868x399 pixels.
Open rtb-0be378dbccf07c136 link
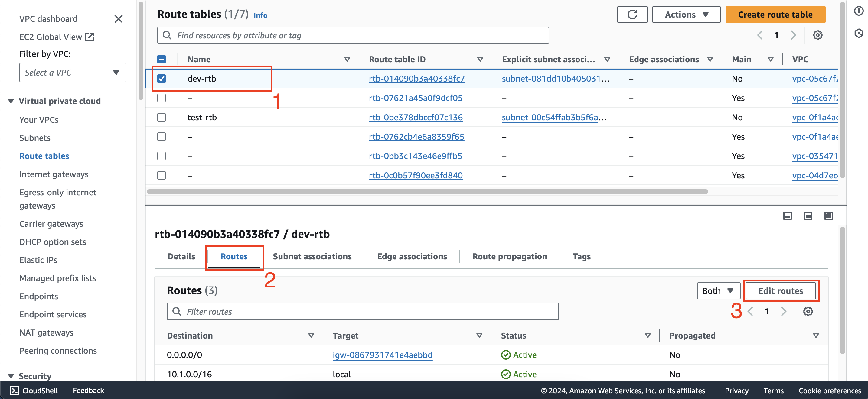pyautogui.click(x=416, y=118)
